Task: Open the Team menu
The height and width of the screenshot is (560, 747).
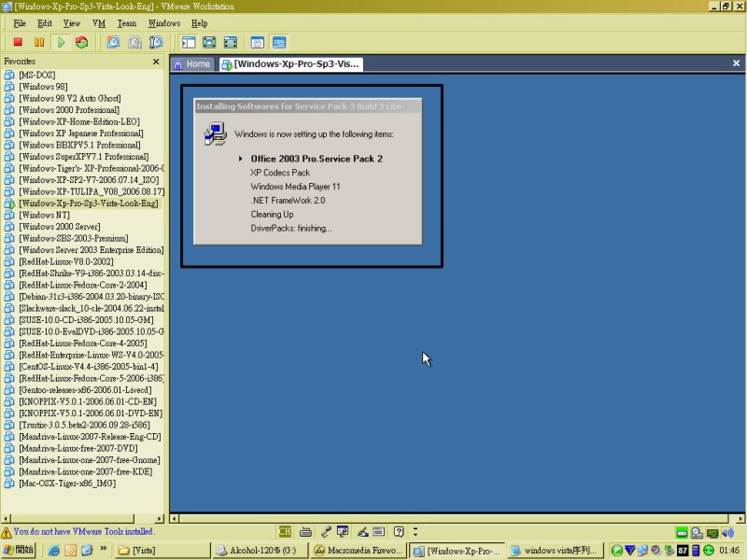Action: pos(127,23)
